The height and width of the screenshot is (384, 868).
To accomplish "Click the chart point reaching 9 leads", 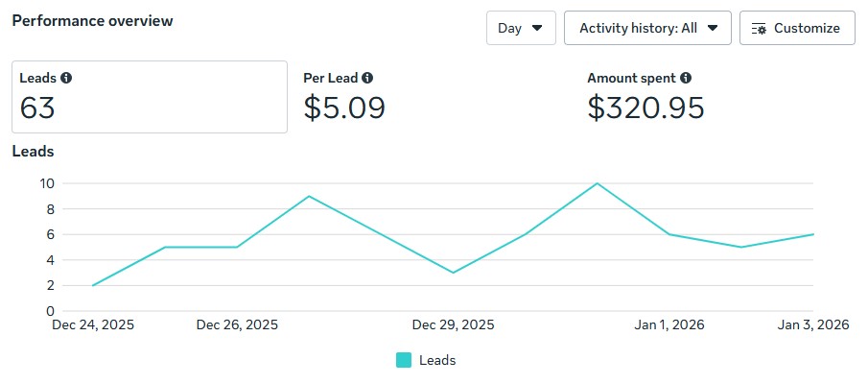I will click(x=309, y=196).
